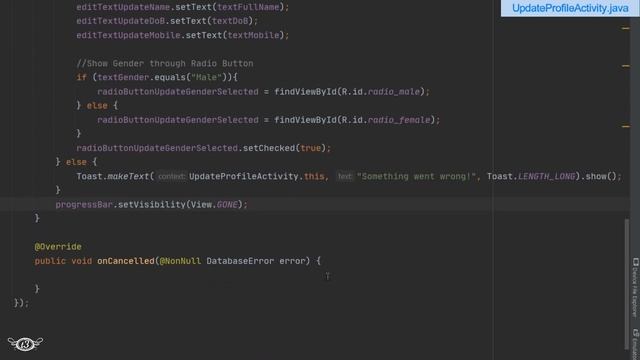The image size is (640, 360).
Task: Click the editTextUpdateDoB variable
Action: pyautogui.click(x=120, y=21)
